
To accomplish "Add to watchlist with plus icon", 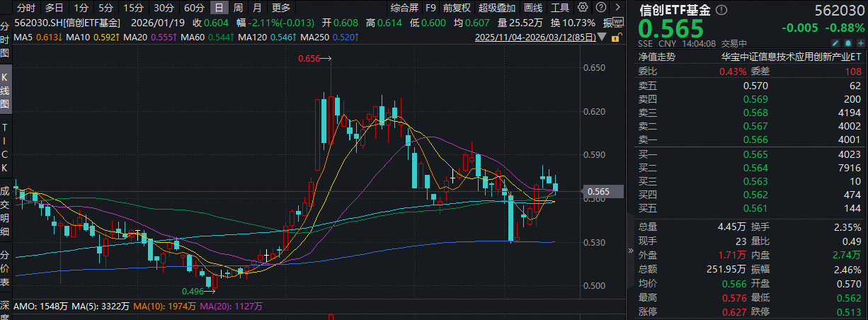I will [x=860, y=43].
